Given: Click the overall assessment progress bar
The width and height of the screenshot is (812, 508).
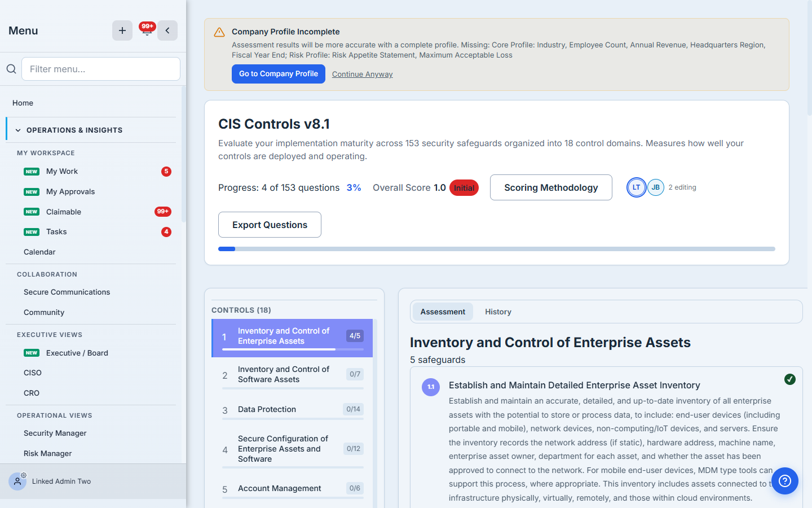Looking at the screenshot, I should pos(497,249).
